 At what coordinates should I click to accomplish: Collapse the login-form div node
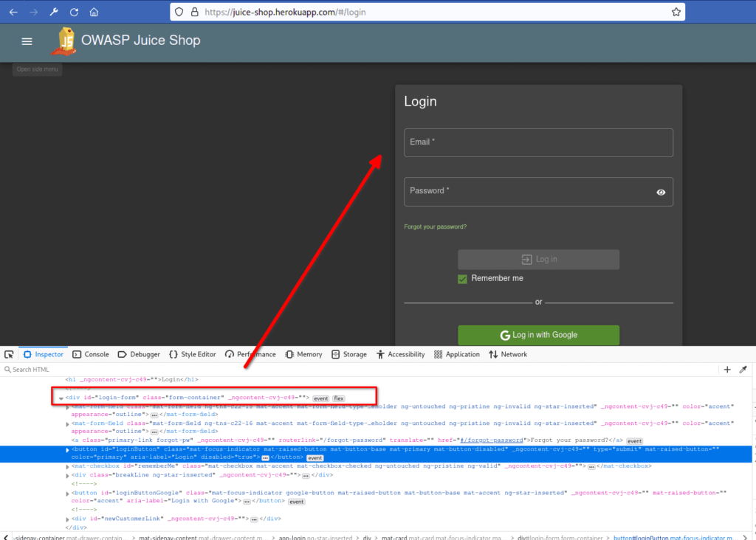61,398
